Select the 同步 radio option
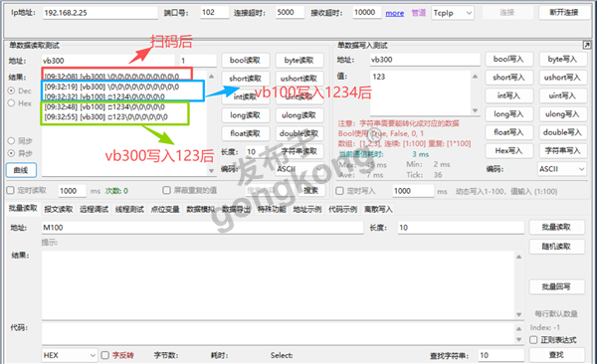The image size is (597, 364). [11, 141]
